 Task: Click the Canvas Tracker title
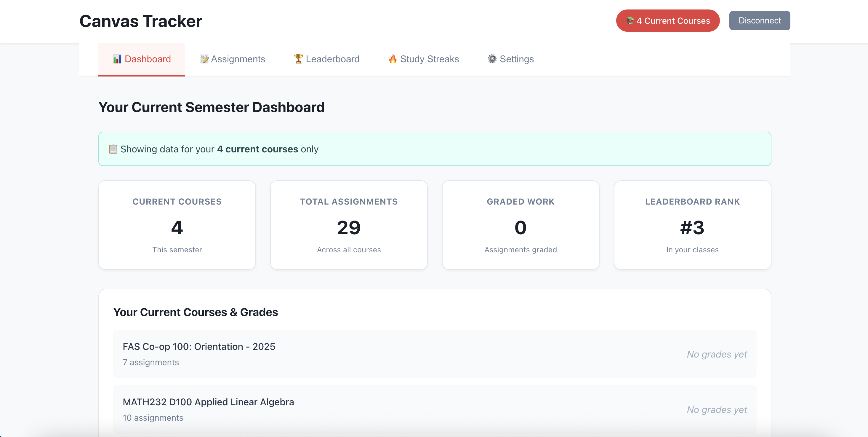(x=140, y=21)
